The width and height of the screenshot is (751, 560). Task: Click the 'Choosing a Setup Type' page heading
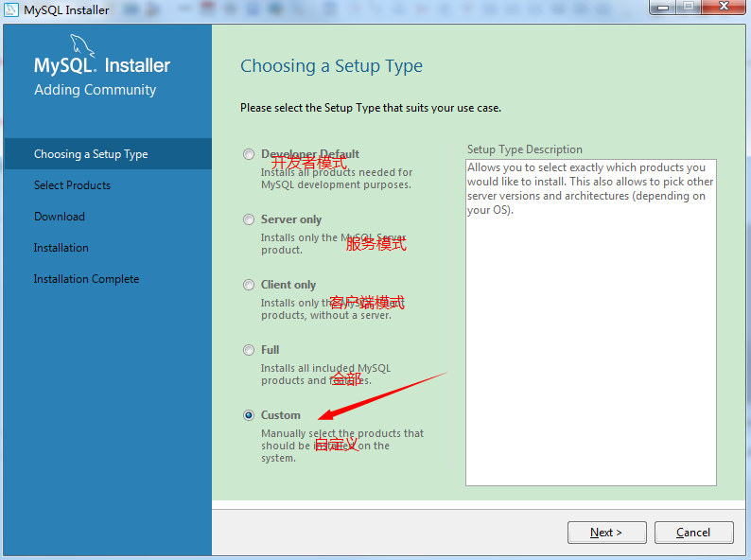(331, 66)
